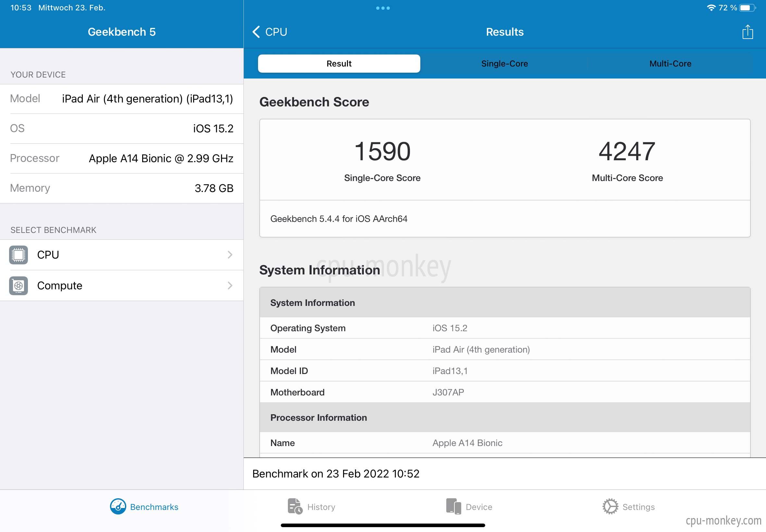This screenshot has width=766, height=532.
Task: Switch to the Result tab
Action: click(339, 64)
